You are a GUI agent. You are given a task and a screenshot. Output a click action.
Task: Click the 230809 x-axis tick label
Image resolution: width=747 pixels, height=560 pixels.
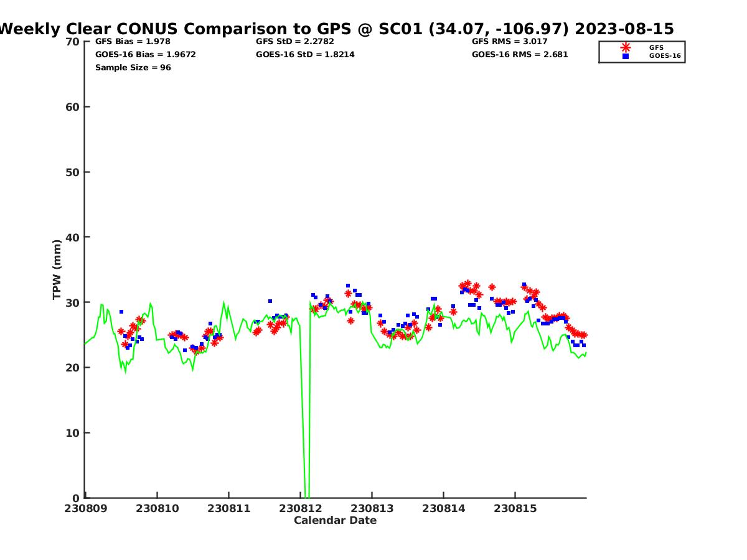85,508
